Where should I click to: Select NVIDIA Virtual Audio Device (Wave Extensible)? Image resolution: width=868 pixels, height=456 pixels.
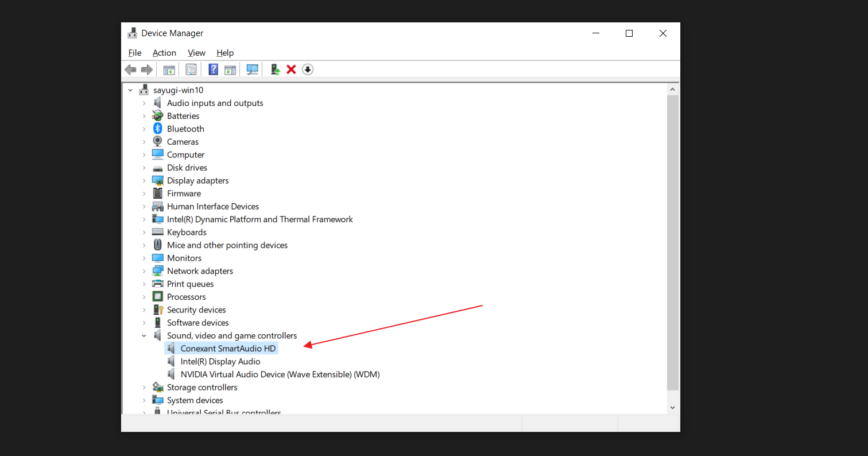[x=280, y=374]
